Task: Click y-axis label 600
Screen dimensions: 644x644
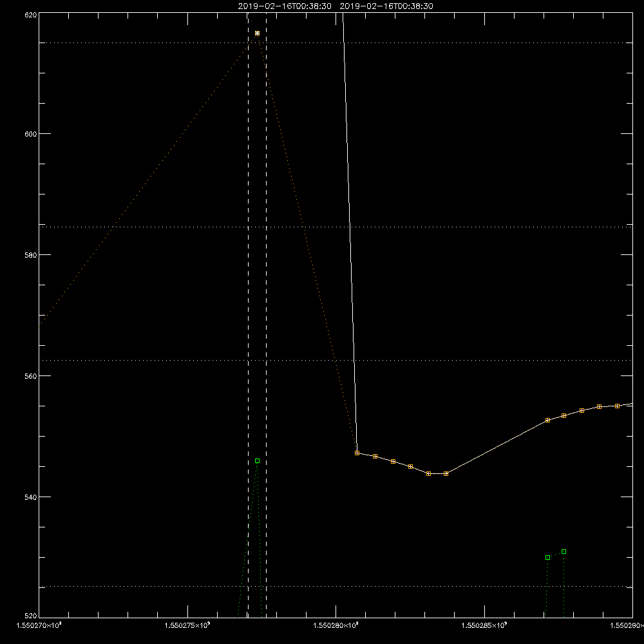Action: tap(31, 134)
